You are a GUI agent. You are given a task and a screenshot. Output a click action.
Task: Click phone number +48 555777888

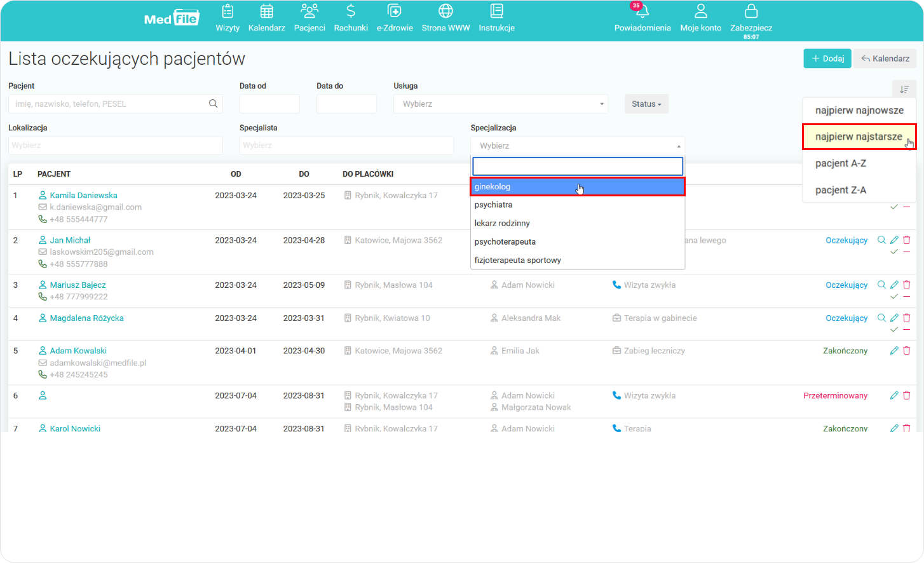(79, 264)
